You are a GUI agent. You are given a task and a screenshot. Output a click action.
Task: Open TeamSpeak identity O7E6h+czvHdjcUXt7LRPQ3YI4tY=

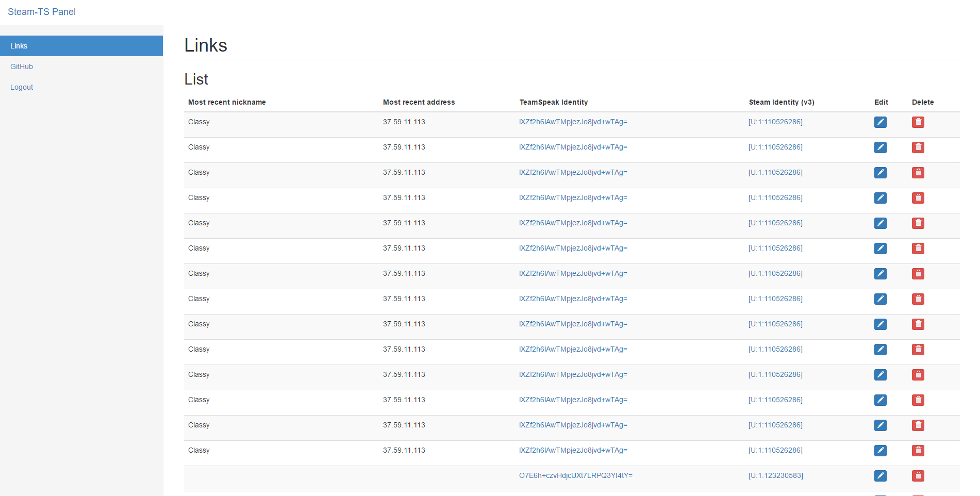coord(576,475)
